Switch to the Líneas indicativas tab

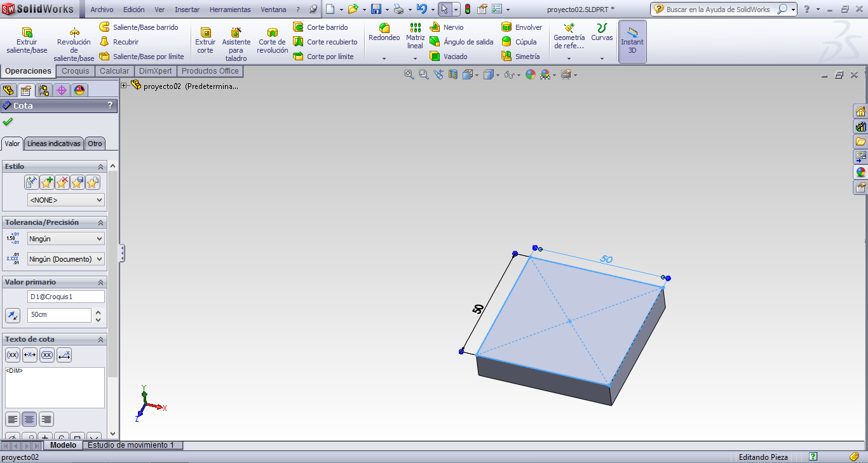(x=53, y=144)
